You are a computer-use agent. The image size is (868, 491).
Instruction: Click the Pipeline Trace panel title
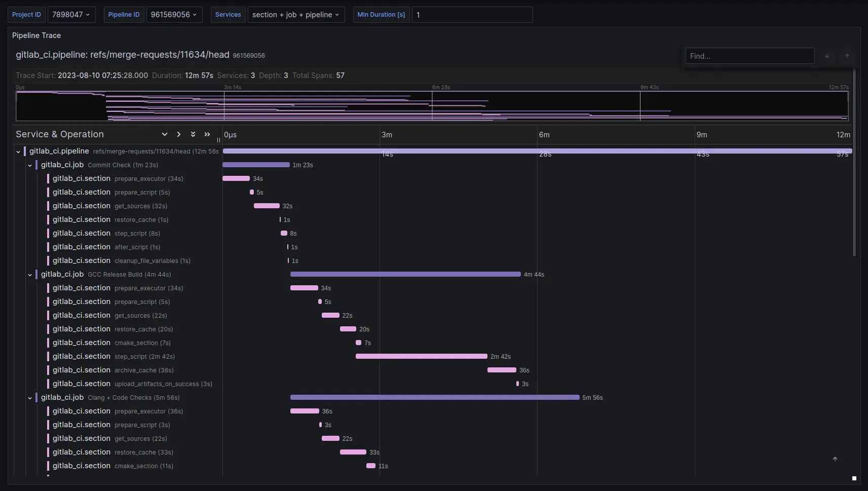(36, 35)
